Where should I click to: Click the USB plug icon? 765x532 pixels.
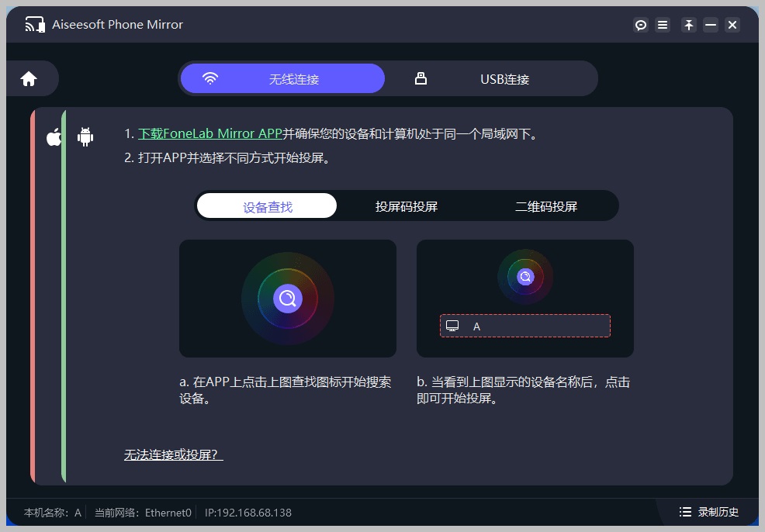[421, 78]
